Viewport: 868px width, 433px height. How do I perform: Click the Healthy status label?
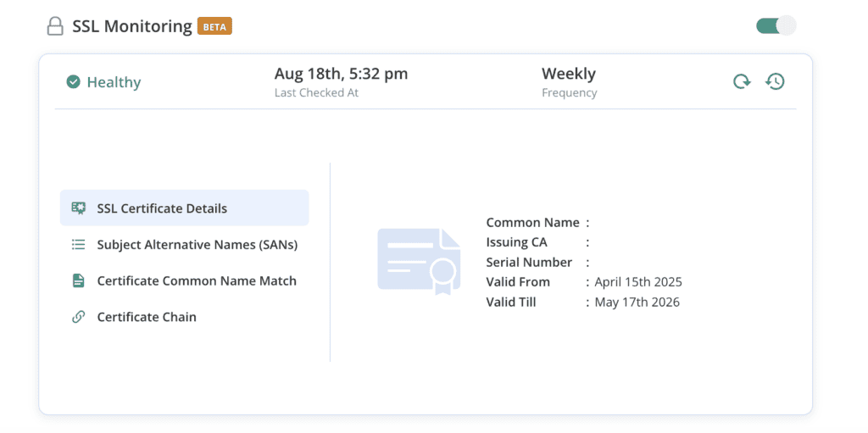114,82
